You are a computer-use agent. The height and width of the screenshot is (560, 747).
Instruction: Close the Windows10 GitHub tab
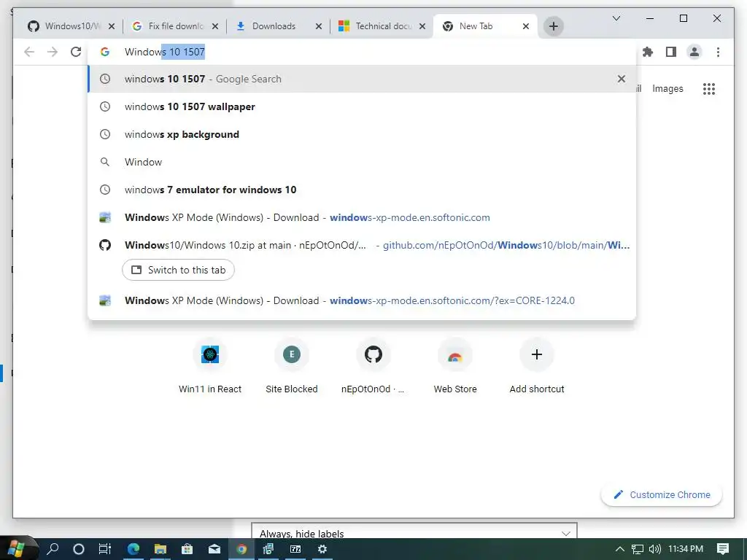(112, 26)
